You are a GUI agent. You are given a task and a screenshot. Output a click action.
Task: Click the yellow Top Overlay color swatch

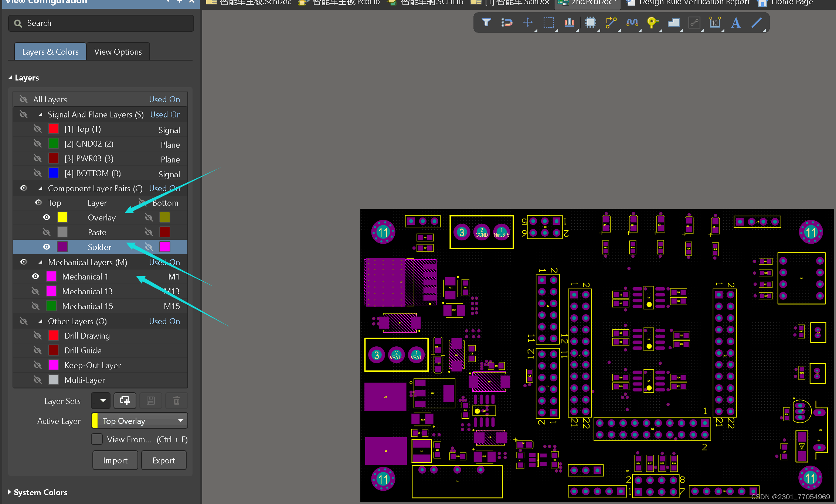pyautogui.click(x=62, y=217)
